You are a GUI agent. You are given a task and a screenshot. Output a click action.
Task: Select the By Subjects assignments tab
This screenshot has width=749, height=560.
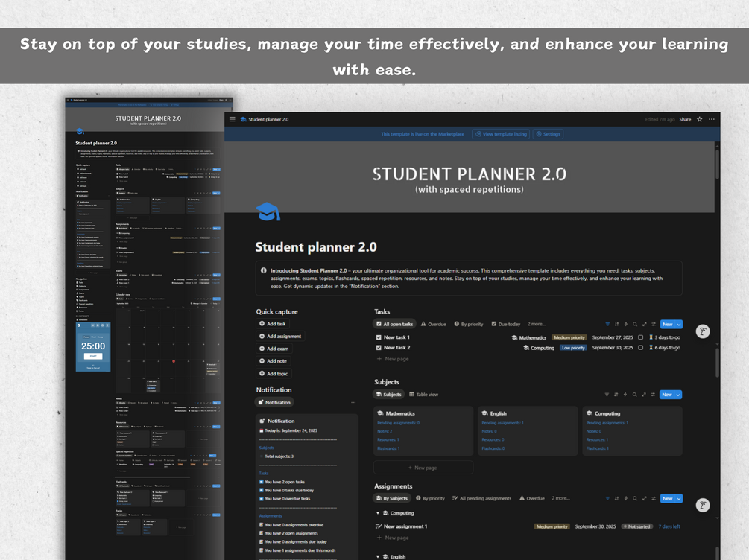[x=392, y=498]
